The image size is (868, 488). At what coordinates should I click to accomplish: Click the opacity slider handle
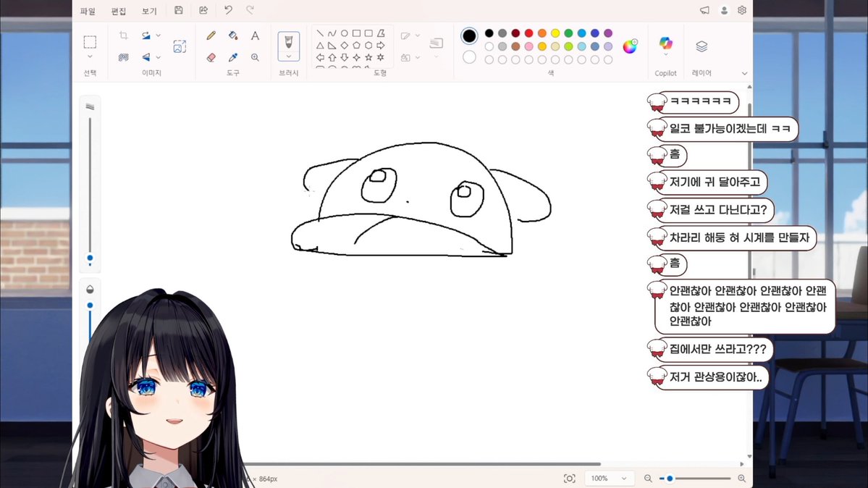coord(90,306)
